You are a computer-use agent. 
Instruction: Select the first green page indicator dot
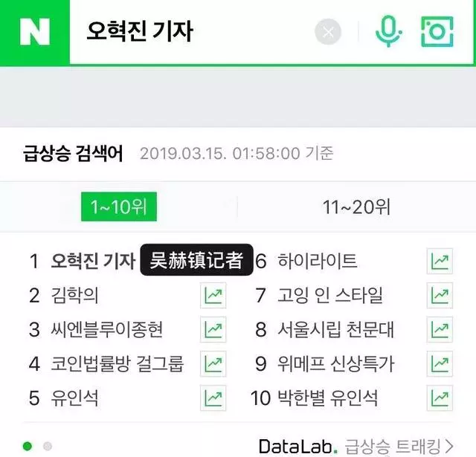click(x=28, y=446)
